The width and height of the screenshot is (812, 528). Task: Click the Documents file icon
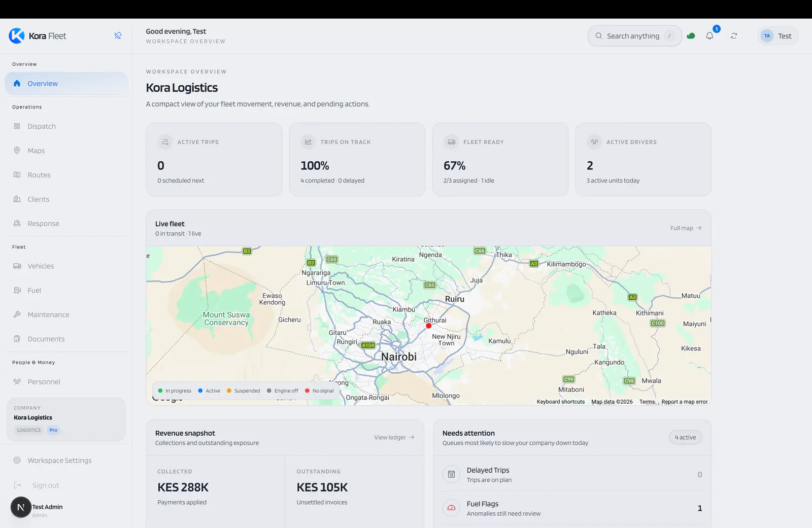[17, 339]
